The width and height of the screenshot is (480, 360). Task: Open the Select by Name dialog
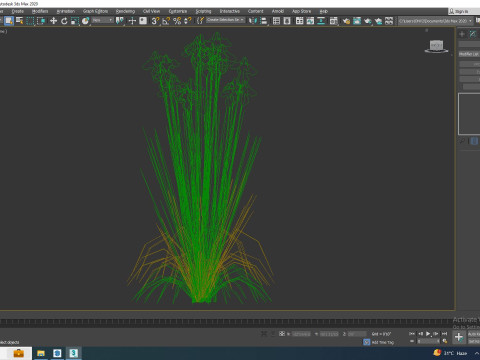coord(20,21)
